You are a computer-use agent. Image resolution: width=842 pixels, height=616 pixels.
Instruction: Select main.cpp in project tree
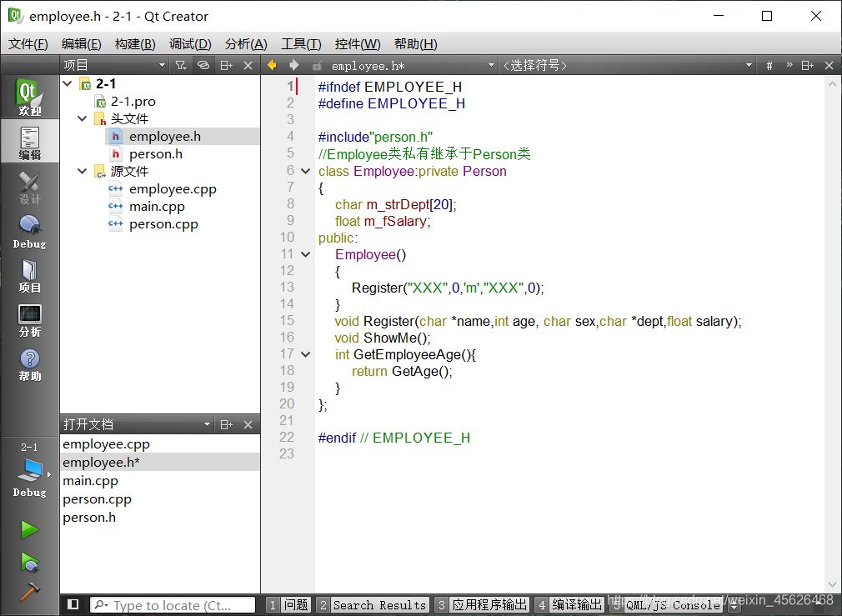[x=157, y=207]
